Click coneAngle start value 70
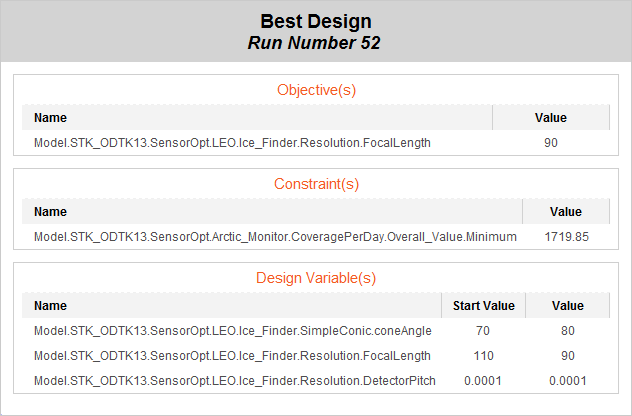632x416 pixels. tap(483, 331)
